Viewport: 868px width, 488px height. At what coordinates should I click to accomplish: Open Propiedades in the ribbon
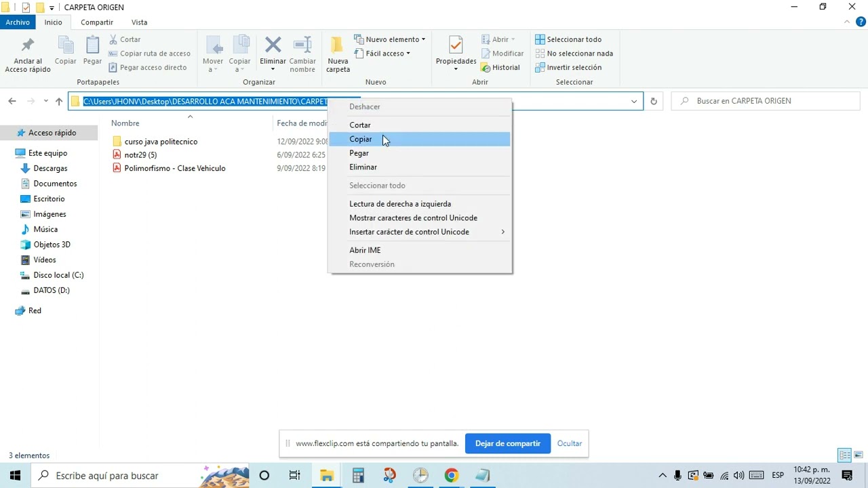(456, 54)
